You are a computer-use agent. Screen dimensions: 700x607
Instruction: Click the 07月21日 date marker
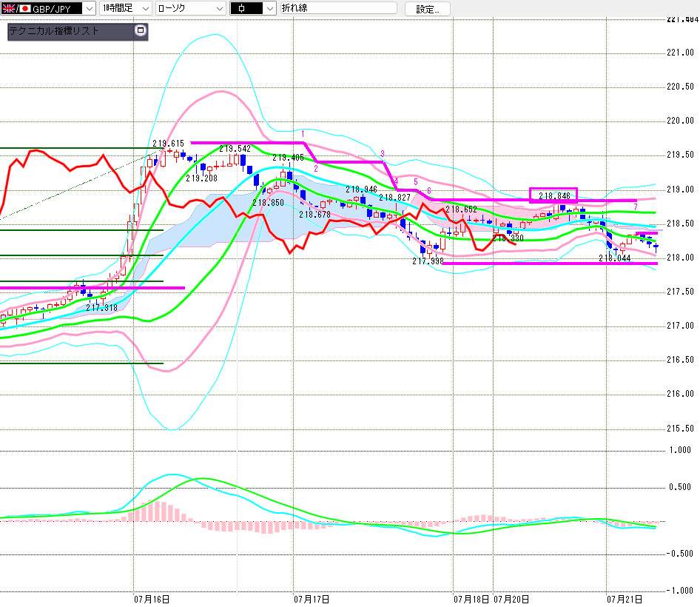(x=624, y=600)
